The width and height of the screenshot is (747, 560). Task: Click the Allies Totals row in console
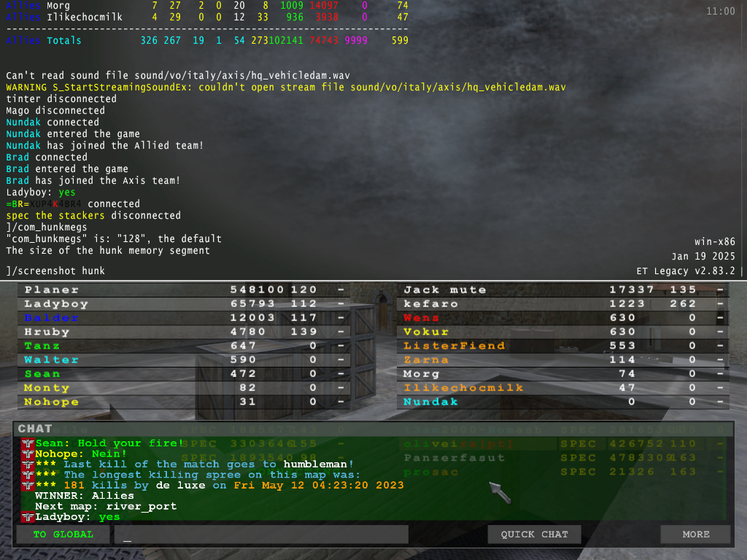207,41
